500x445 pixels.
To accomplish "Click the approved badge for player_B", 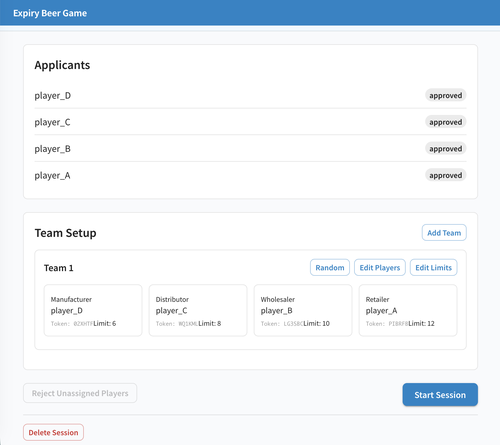I will (446, 149).
